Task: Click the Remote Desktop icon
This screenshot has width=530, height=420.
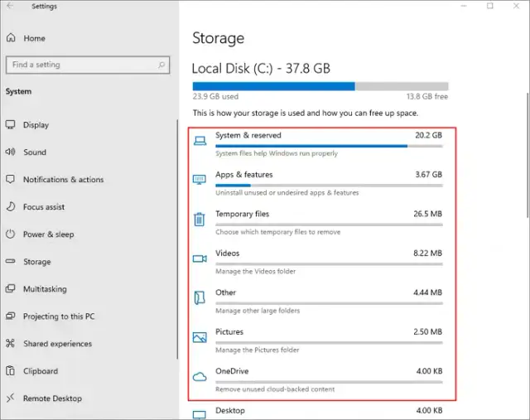Action: pyautogui.click(x=11, y=398)
